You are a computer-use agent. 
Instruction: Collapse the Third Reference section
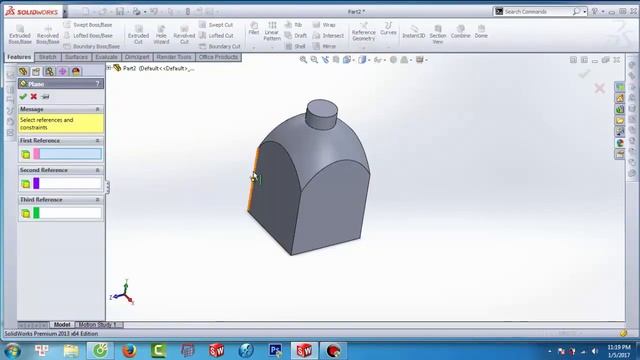coord(98,200)
